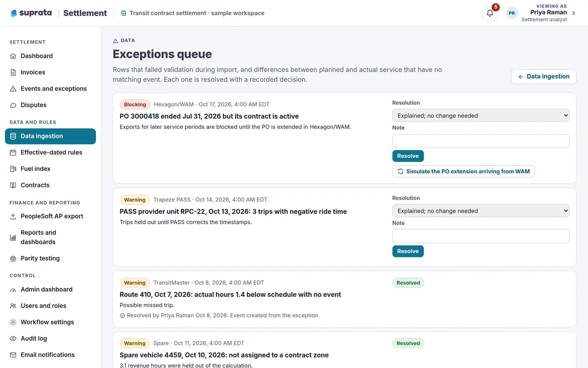Click the PeopleSoft AP export upload icon
This screenshot has width=588, height=368.
13,216
